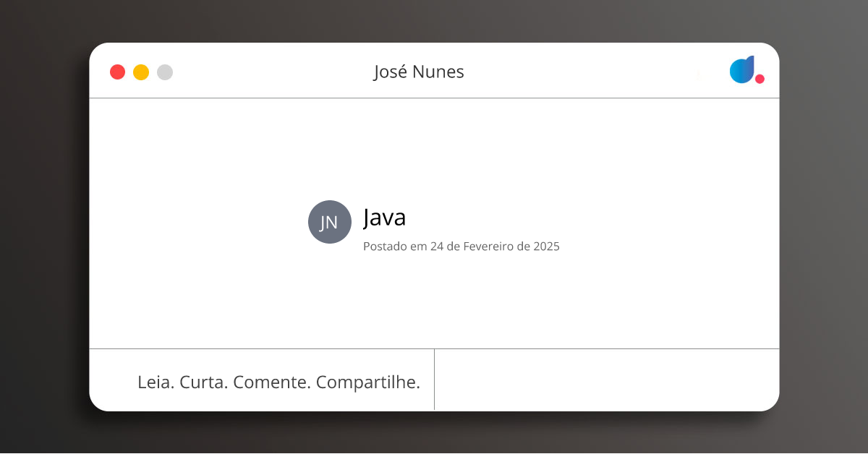Click the footer divider section
Viewport: 868px width, 454px height.
(x=435, y=380)
